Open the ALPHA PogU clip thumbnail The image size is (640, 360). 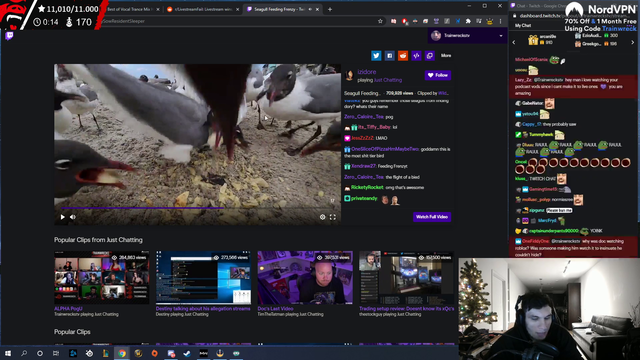102,278
